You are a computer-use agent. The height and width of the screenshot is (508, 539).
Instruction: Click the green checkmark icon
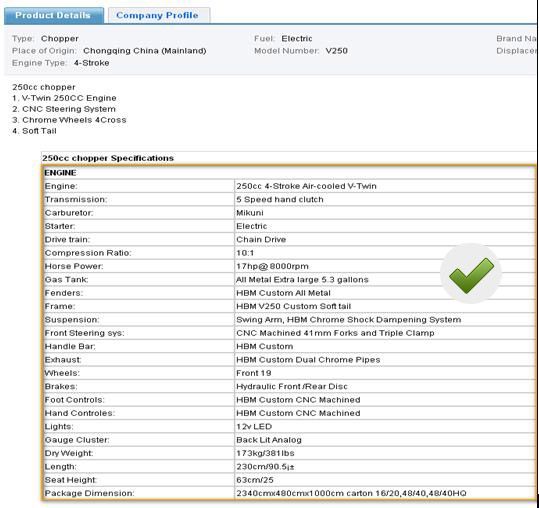471,275
